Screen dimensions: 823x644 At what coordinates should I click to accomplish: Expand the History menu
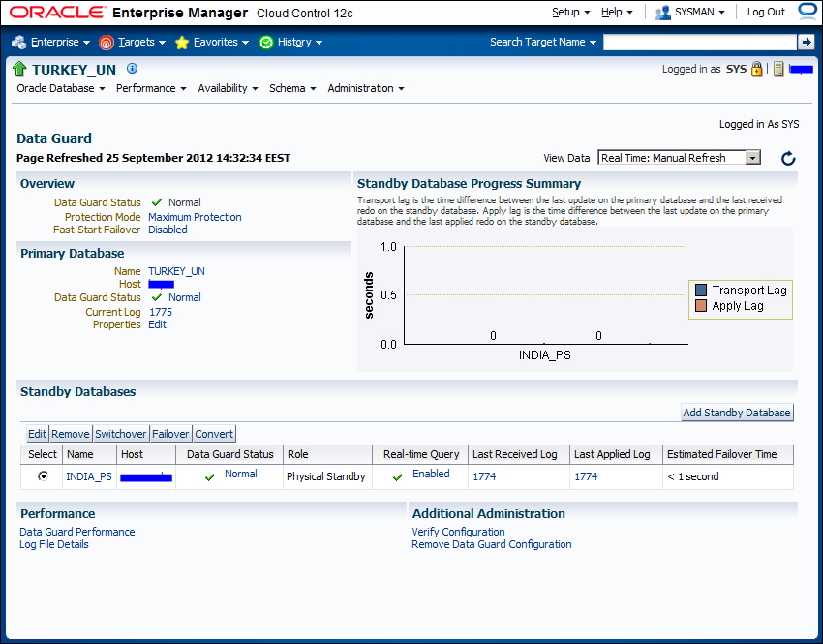[300, 42]
